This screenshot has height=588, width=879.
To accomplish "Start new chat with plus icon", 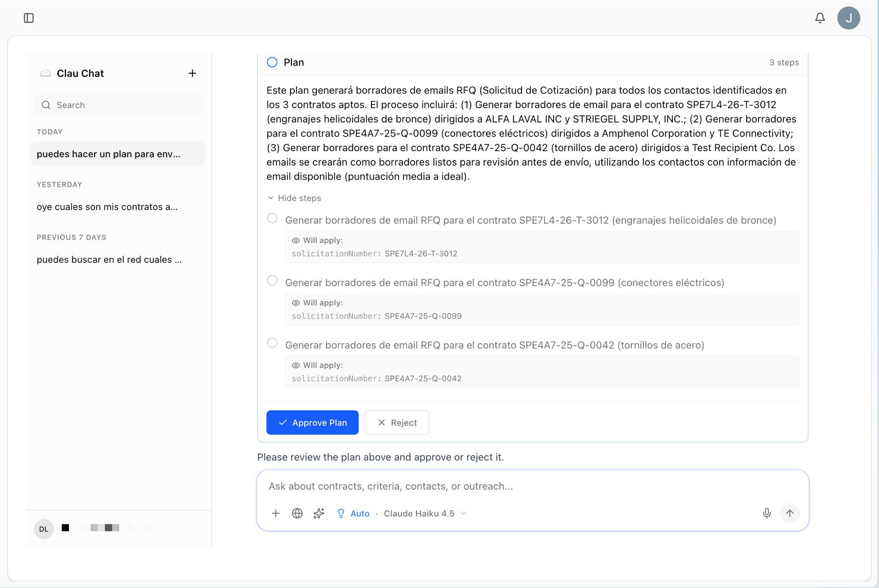I will (x=192, y=73).
